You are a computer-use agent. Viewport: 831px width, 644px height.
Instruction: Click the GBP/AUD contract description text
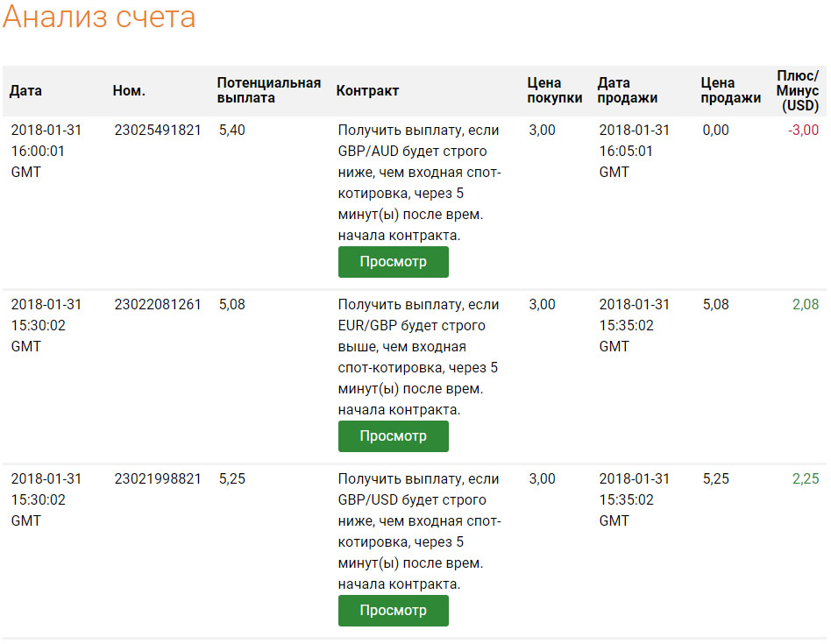(x=419, y=182)
